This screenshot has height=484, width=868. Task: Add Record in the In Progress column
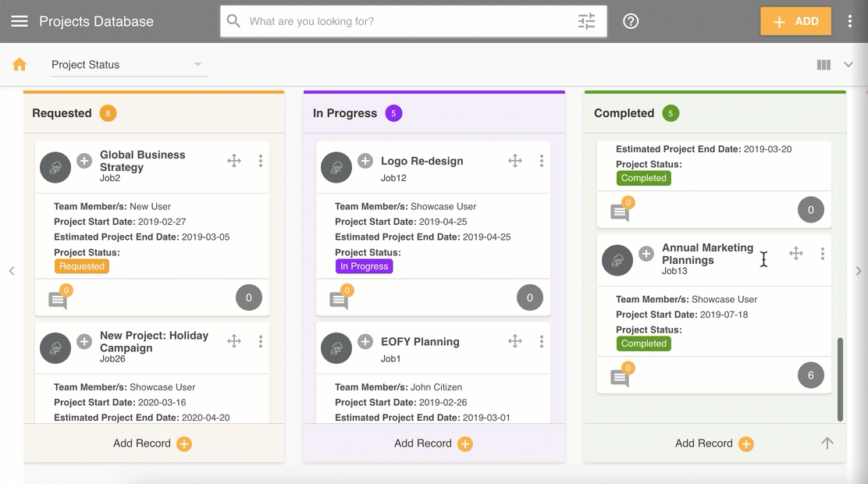[x=433, y=443]
